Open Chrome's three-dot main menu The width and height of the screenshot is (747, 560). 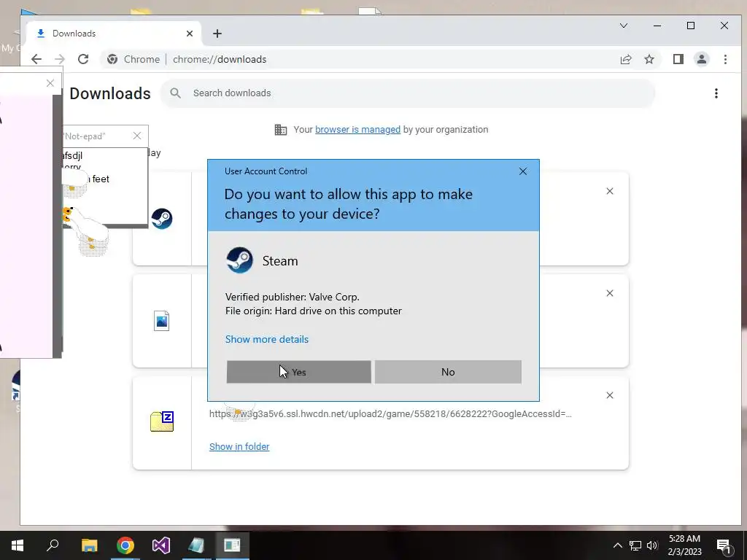[x=725, y=59]
